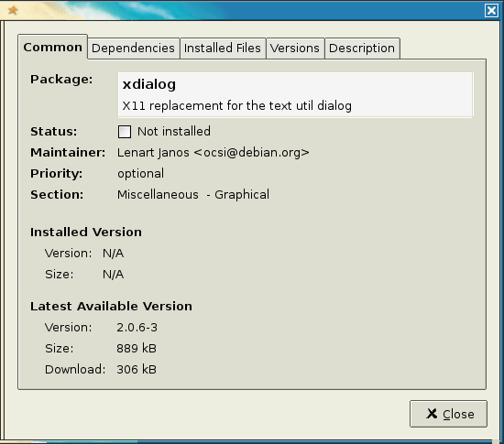
Task: Click the Close button at the bottom
Action: coord(448,414)
